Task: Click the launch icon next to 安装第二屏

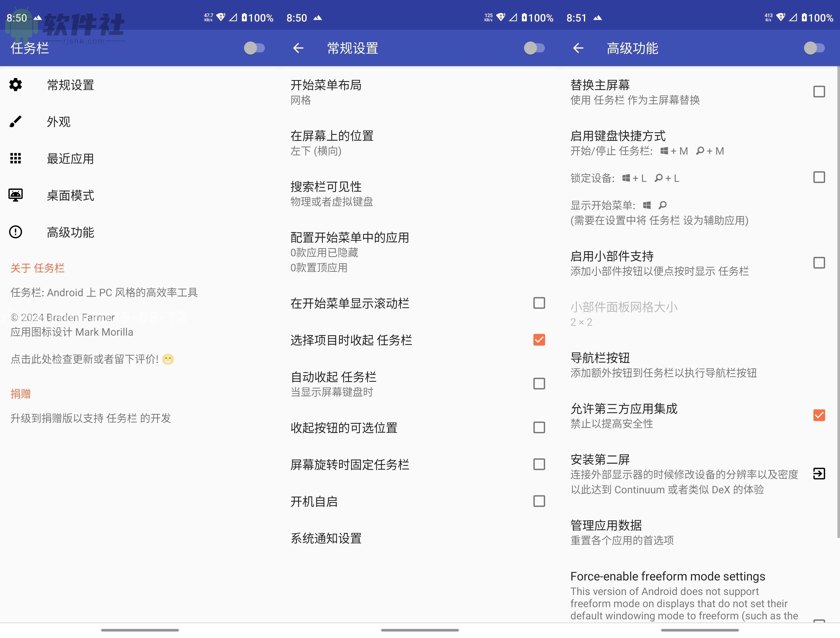Action: pos(819,474)
